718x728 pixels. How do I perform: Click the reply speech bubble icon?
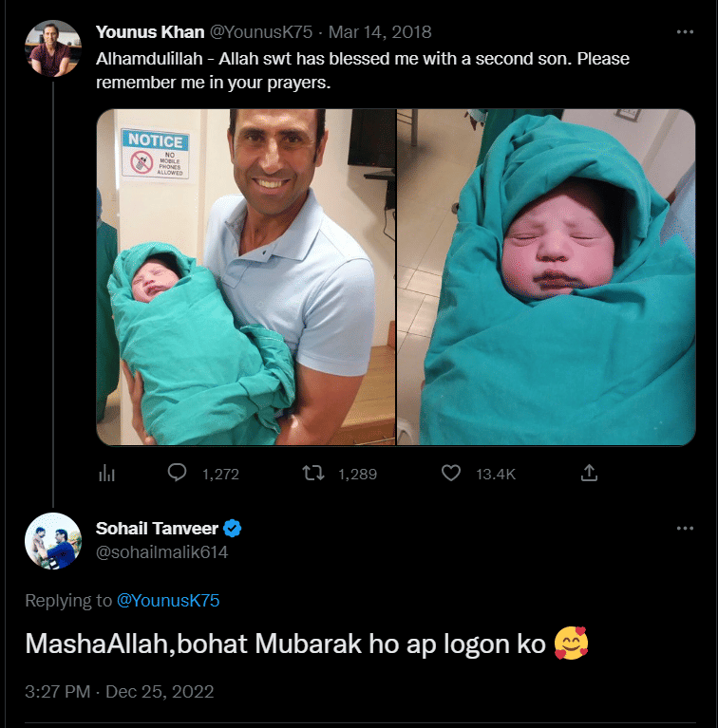177,473
